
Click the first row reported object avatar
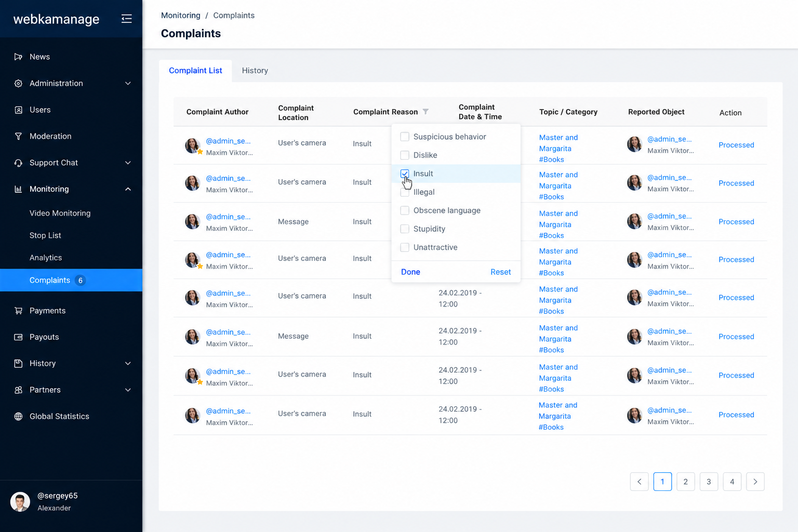634,144
